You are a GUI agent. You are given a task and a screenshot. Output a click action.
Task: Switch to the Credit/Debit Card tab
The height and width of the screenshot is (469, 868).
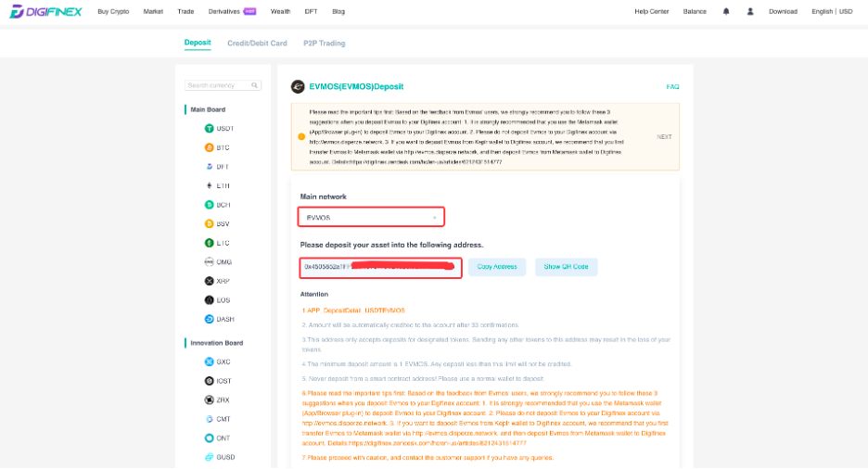click(257, 44)
